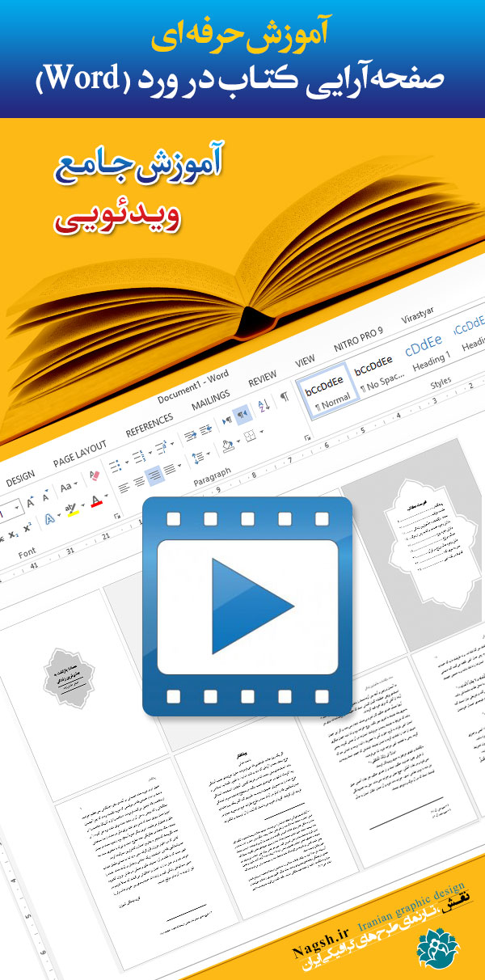This screenshot has height=980, width=485.
Task: Expand the font color dropdown arrow
Action: (x=106, y=496)
